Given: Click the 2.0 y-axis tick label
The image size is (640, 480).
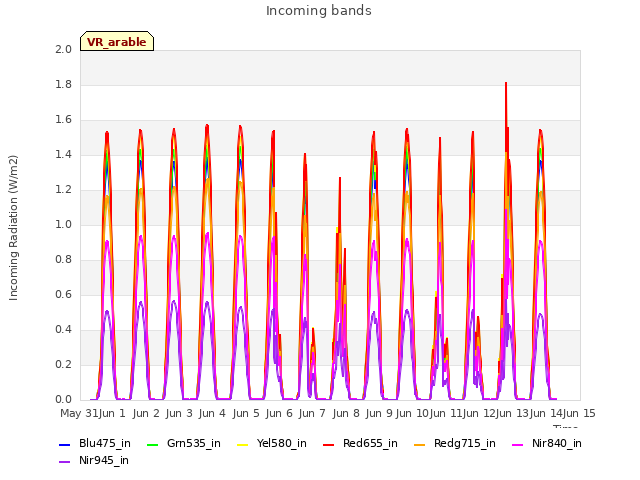Looking at the screenshot, I should 63,49.
